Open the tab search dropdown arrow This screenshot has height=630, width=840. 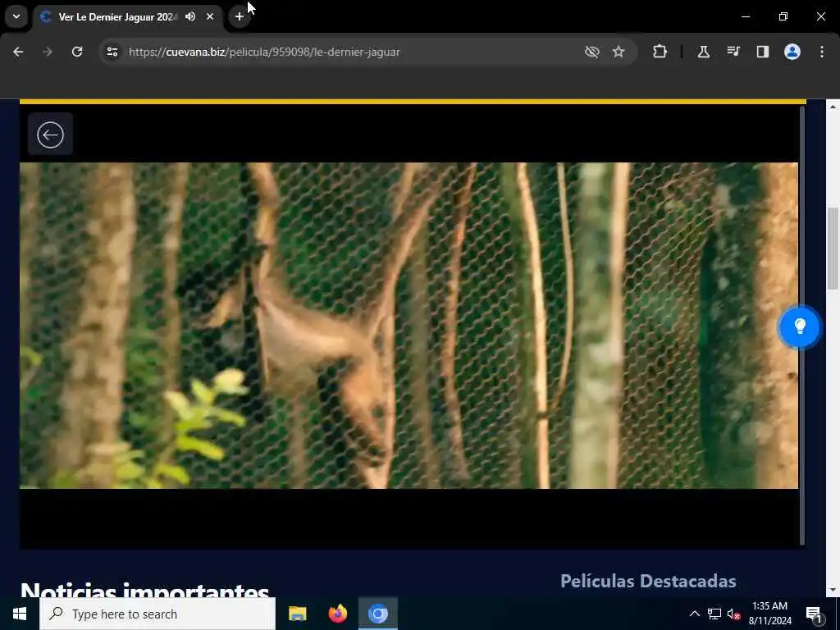(16, 16)
